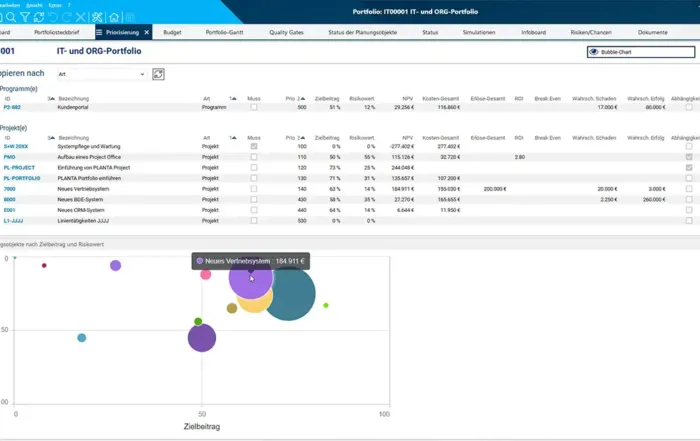Click sort arrow beside Prio in Projekt table

[301, 138]
